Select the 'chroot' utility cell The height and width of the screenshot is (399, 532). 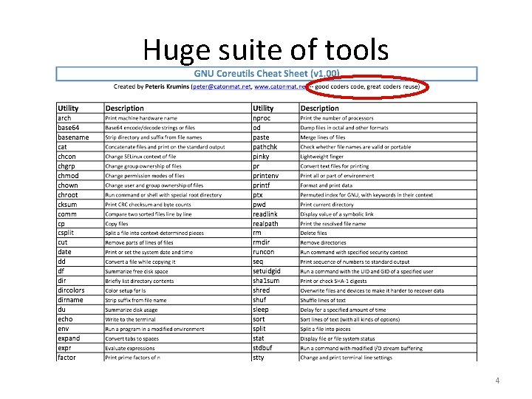(x=80, y=195)
